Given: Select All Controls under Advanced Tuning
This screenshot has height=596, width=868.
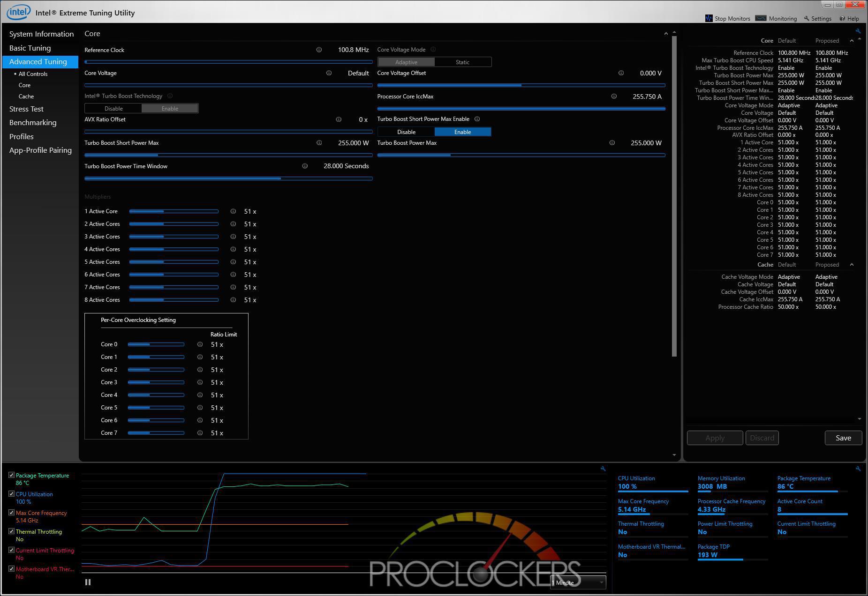Looking at the screenshot, I should pyautogui.click(x=33, y=74).
